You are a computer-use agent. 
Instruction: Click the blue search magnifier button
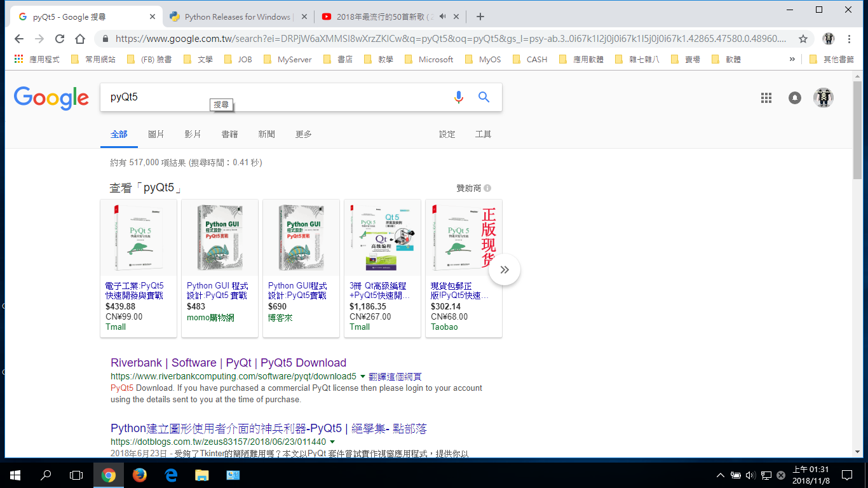click(484, 97)
